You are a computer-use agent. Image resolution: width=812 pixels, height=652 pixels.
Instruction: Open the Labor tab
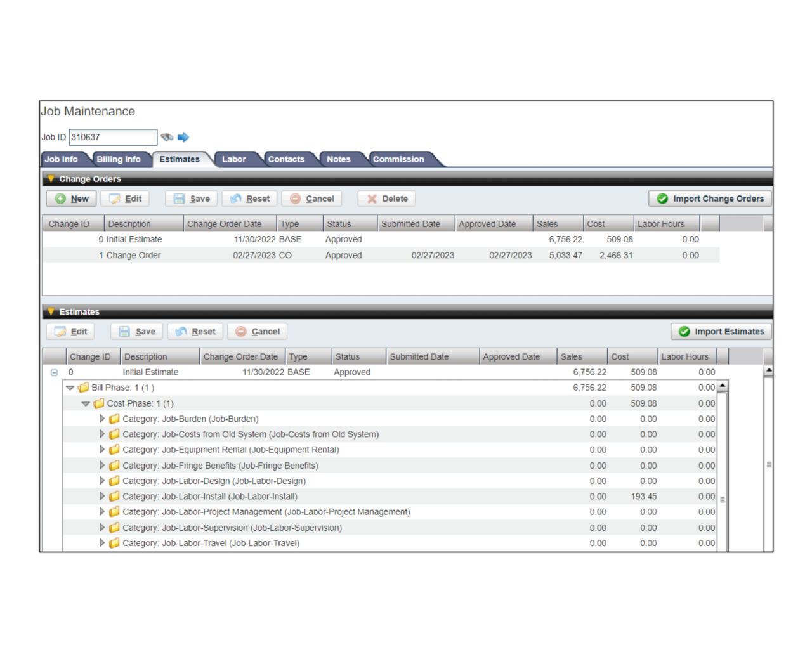[233, 159]
